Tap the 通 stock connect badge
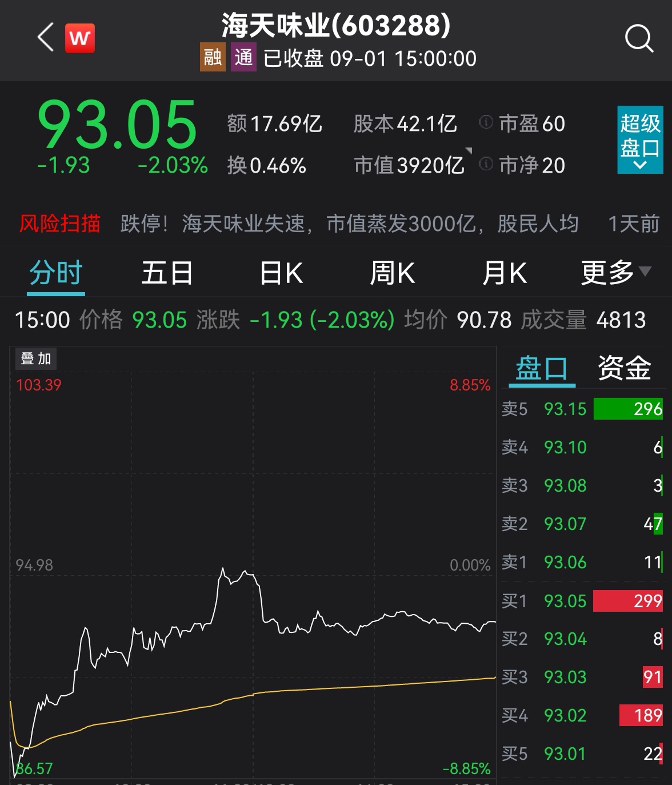Viewport: 672px width, 785px height. tap(244, 58)
